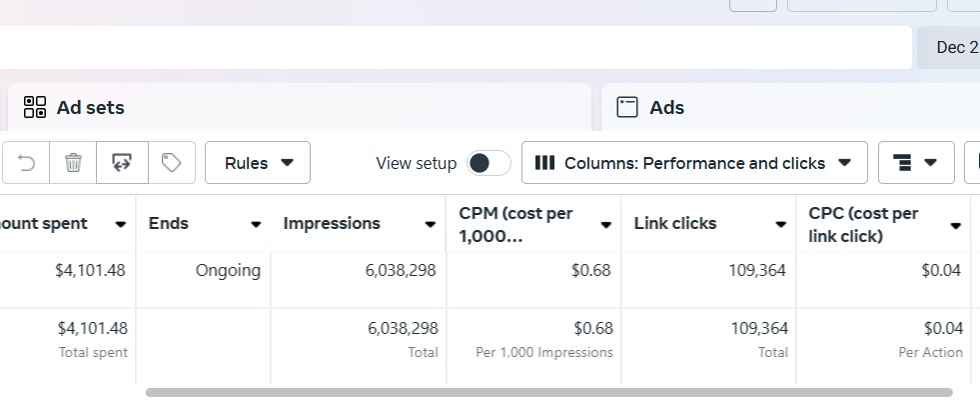The width and height of the screenshot is (980, 411).
Task: Open the Rules dropdown
Action: (x=258, y=162)
